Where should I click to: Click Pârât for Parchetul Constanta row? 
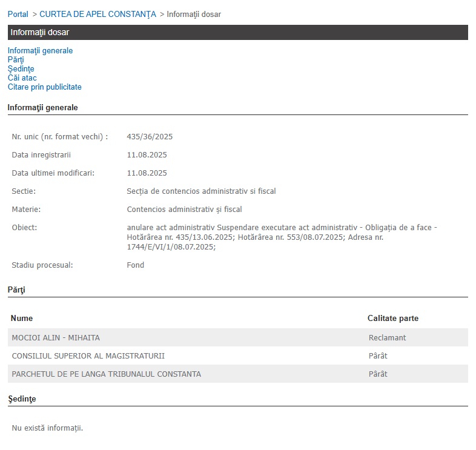pyautogui.click(x=378, y=374)
